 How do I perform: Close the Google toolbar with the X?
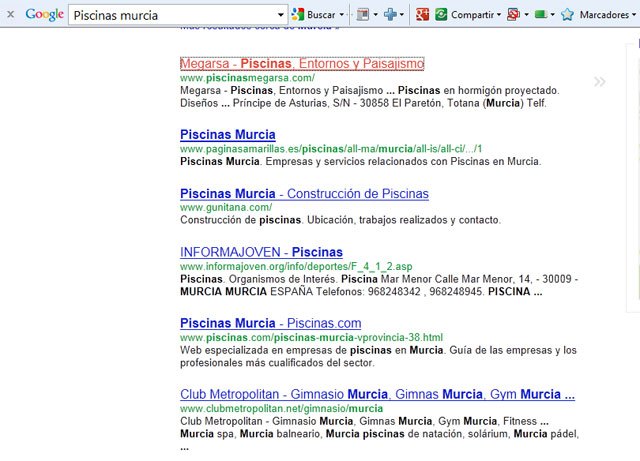click(11, 14)
